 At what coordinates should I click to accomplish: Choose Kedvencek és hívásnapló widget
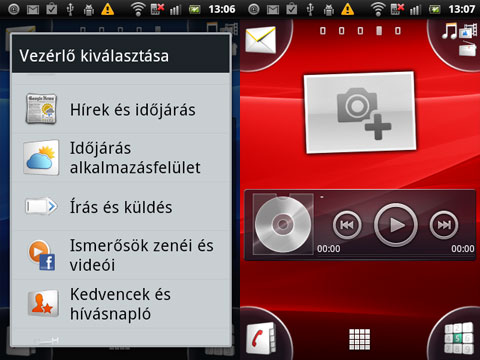coord(121,304)
